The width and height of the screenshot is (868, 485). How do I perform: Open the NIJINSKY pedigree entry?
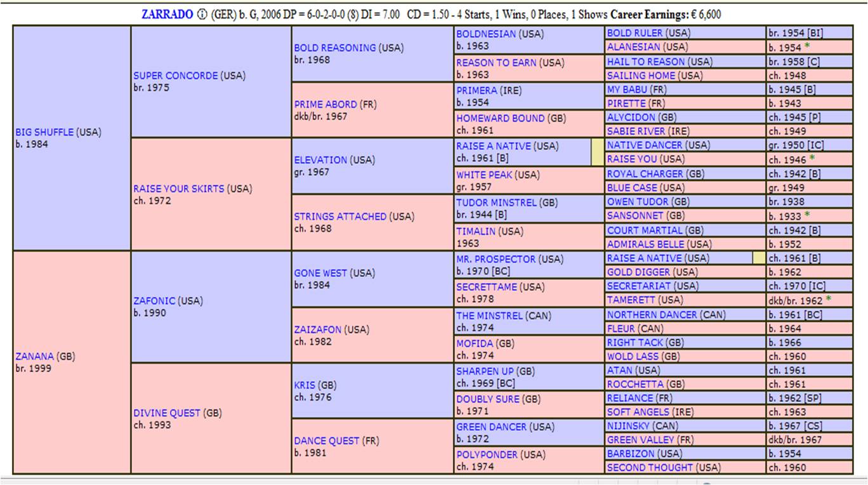629,426
